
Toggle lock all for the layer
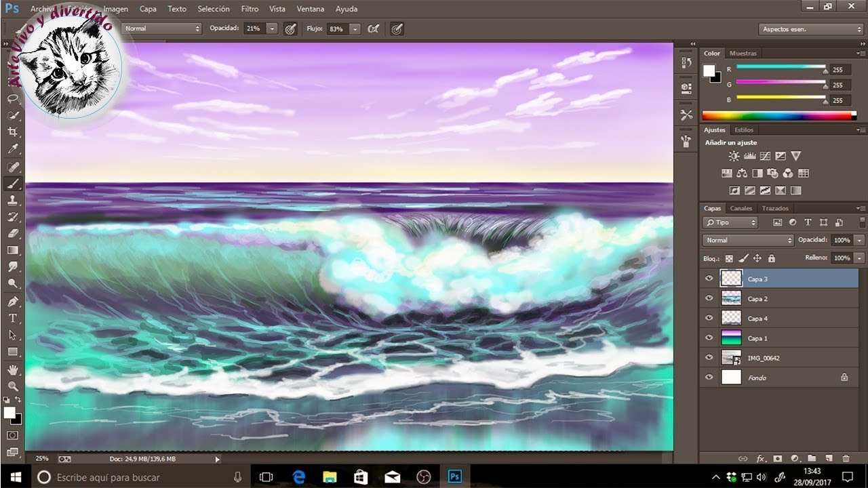tap(771, 258)
